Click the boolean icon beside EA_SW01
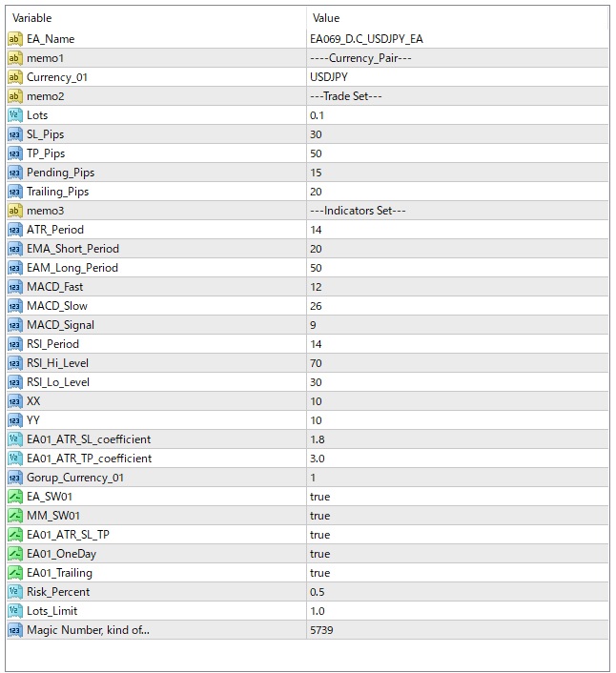The height and width of the screenshot is (673, 616). (14, 497)
